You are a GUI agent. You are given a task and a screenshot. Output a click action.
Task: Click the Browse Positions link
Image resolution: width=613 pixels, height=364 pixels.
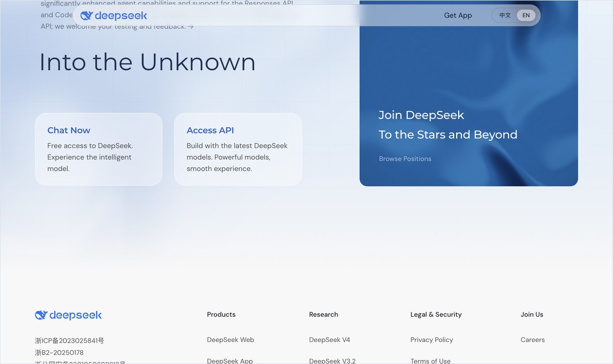405,159
